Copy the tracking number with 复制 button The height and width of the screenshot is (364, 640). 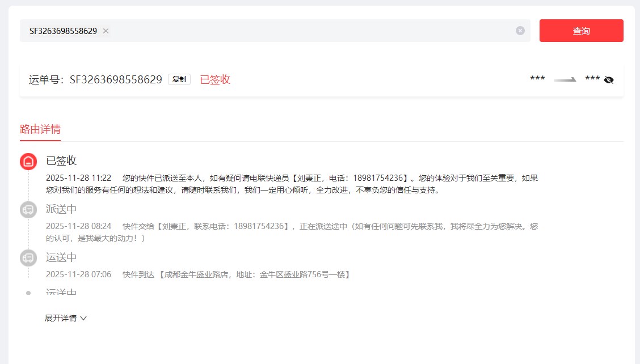pyautogui.click(x=179, y=79)
